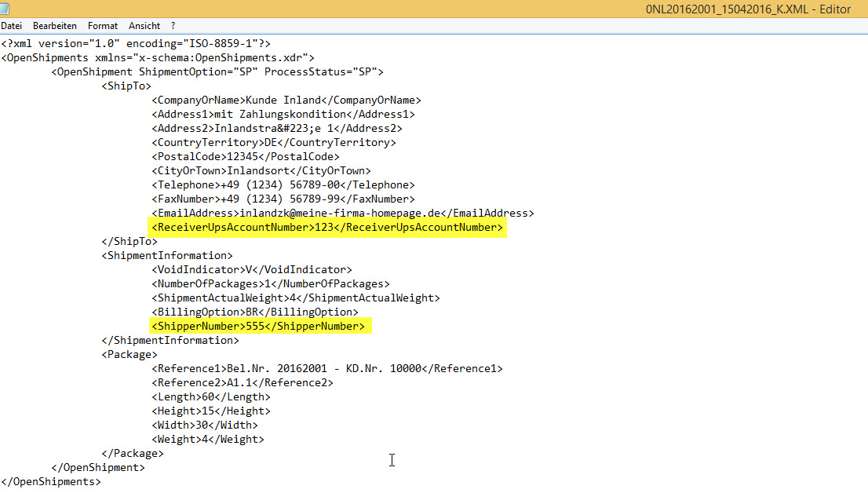Open the ? help menu
This screenshot has height=493, width=868.
pos(173,26)
